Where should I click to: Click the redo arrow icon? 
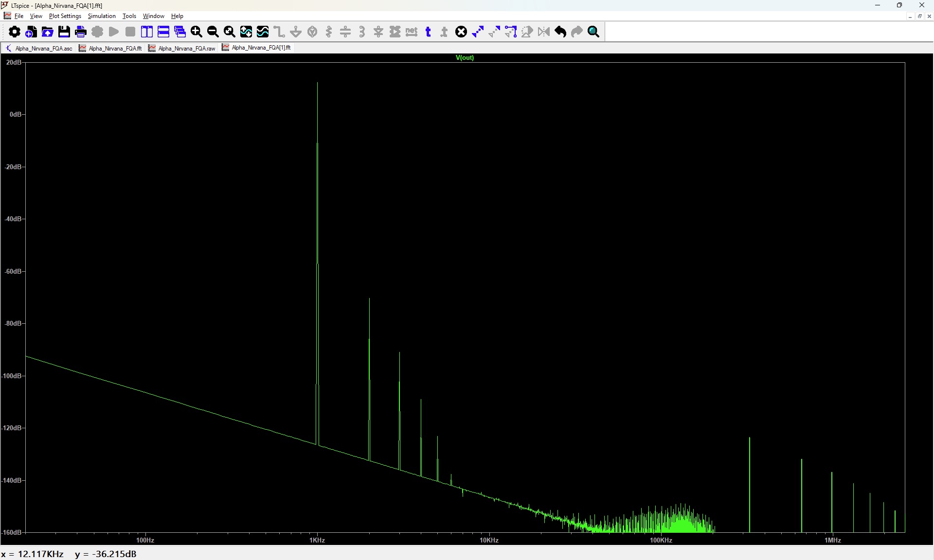(577, 32)
